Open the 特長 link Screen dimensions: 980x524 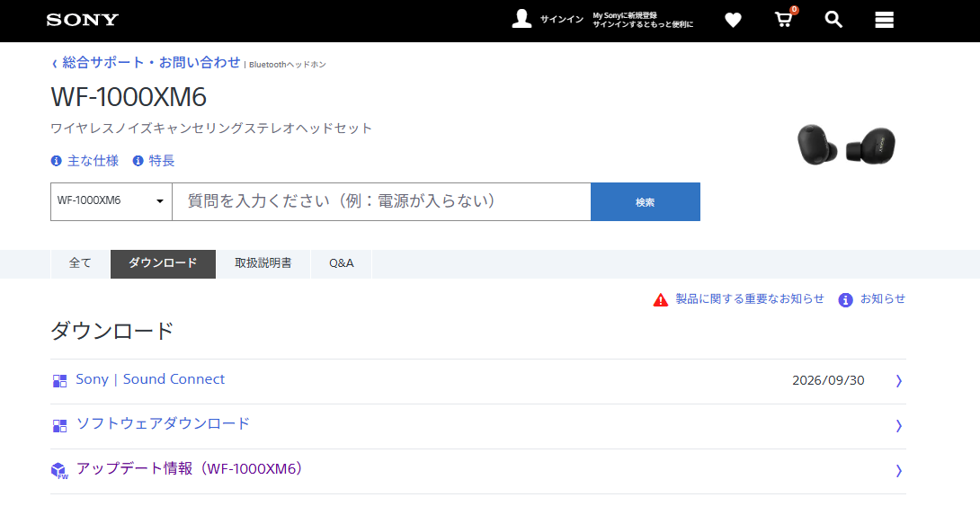click(162, 161)
